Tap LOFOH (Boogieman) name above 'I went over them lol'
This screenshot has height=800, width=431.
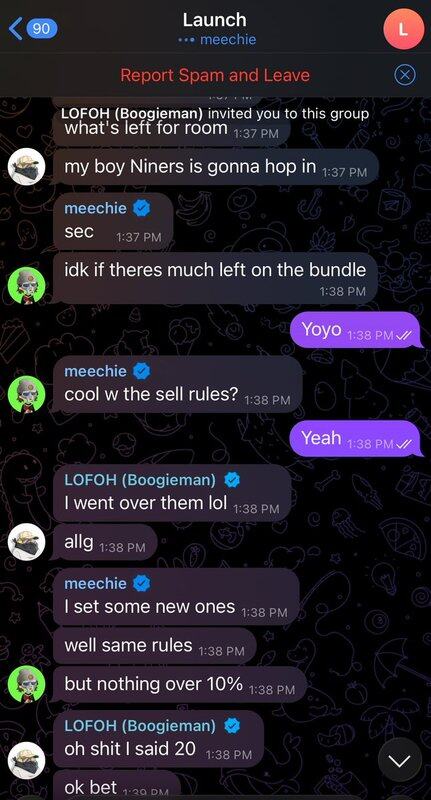click(x=140, y=480)
